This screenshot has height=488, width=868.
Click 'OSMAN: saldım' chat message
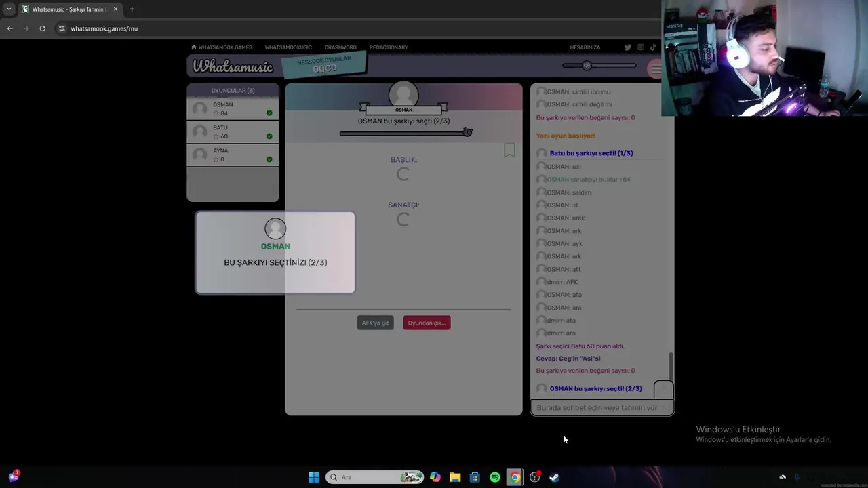pyautogui.click(x=569, y=192)
